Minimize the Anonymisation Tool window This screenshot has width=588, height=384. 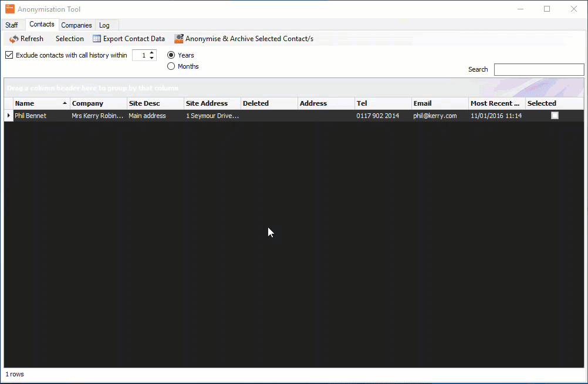pos(520,9)
